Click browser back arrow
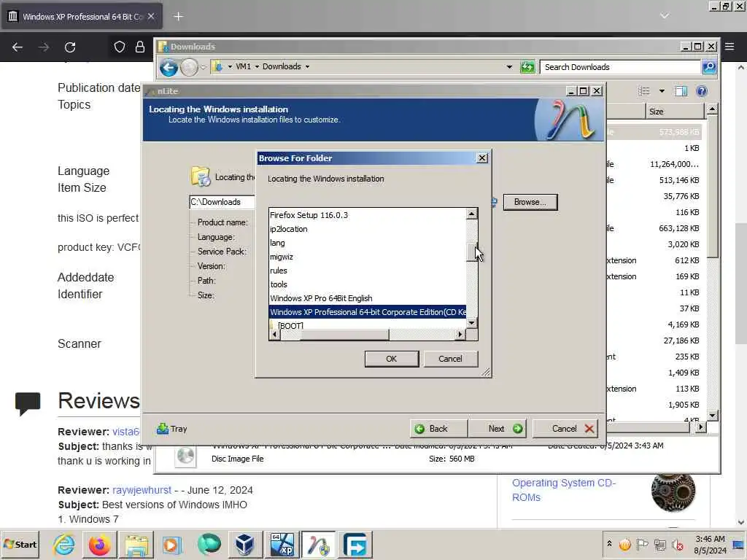 [18, 47]
